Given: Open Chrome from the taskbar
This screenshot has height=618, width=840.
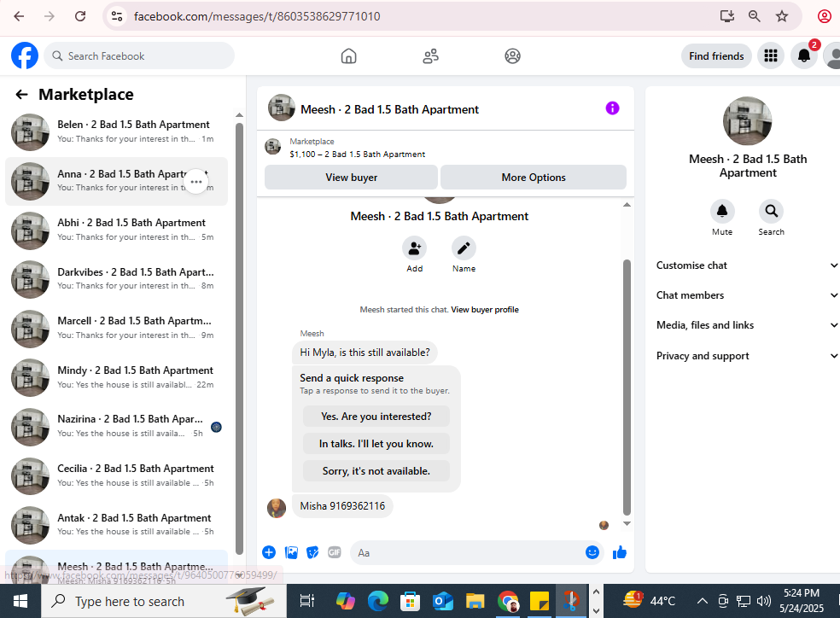Looking at the screenshot, I should 508,601.
